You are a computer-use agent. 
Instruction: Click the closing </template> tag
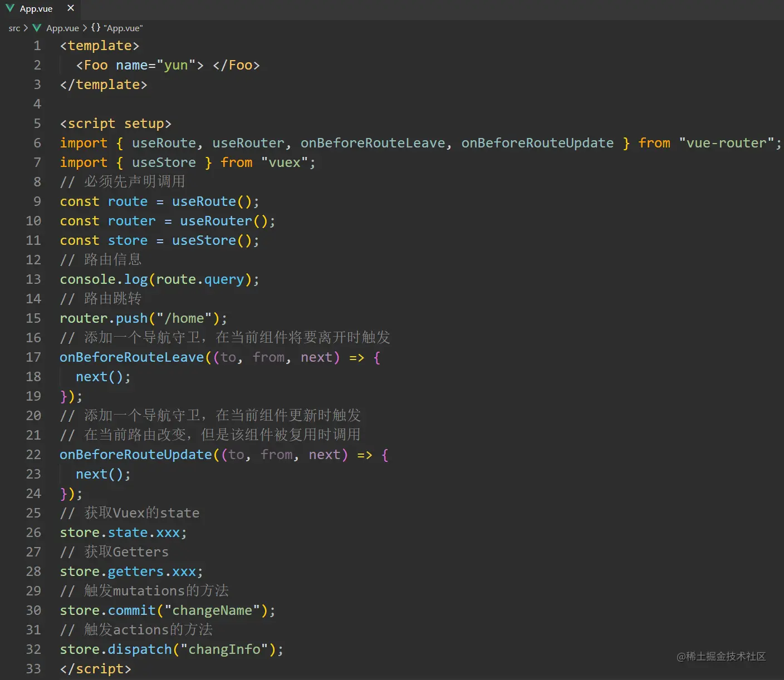point(104,85)
